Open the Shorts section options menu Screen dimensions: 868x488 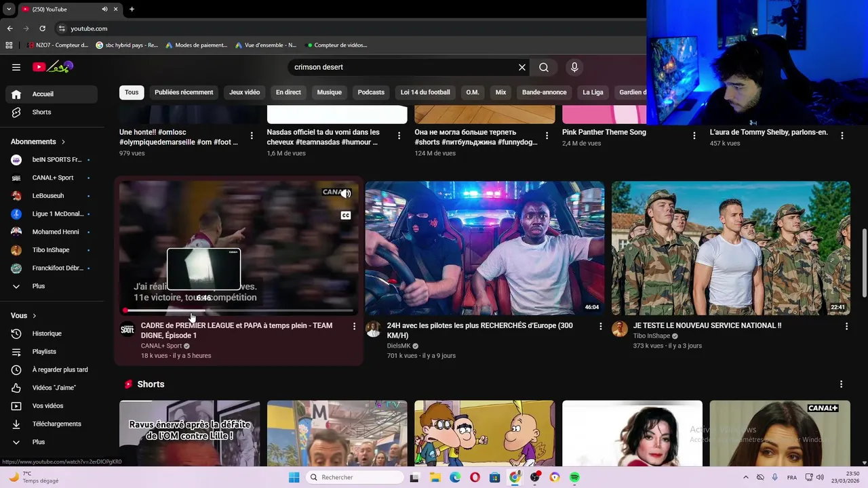[841, 384]
